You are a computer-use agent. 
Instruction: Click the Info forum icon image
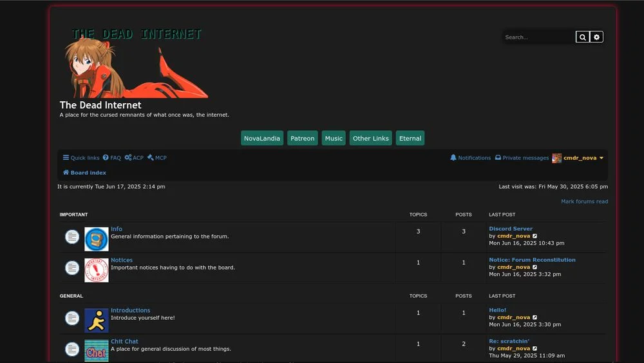point(97,239)
